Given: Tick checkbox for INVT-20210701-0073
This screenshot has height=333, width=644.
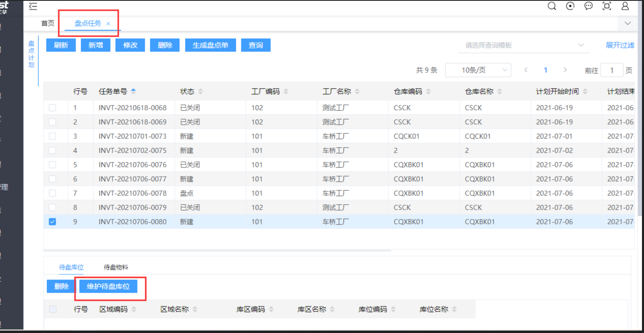Looking at the screenshot, I should (x=52, y=136).
